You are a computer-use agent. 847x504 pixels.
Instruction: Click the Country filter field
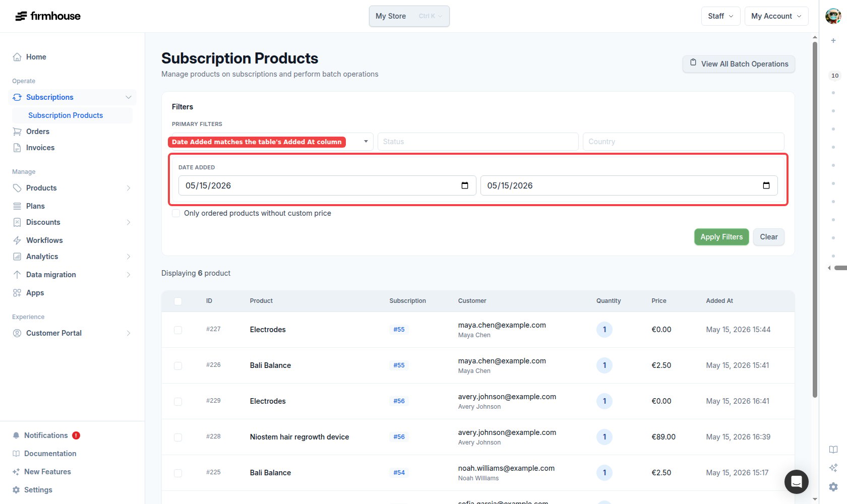click(x=683, y=142)
